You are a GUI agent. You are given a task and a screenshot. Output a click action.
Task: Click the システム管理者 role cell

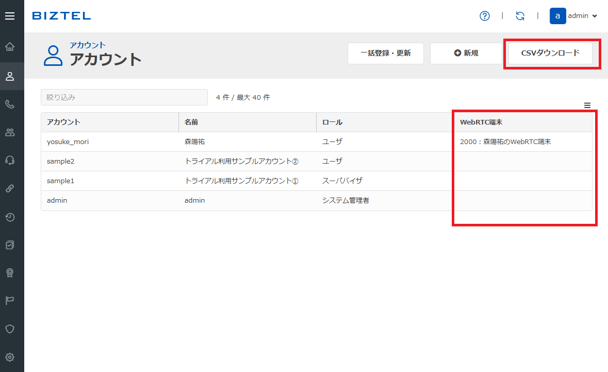pos(385,201)
